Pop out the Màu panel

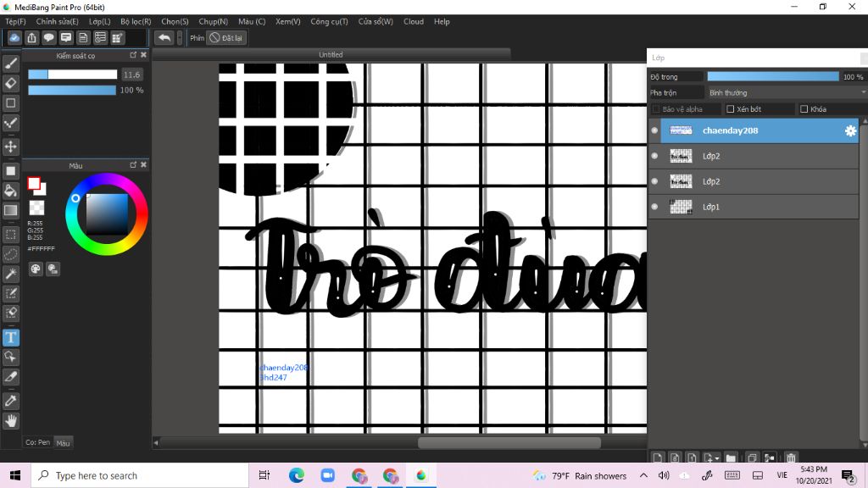(133, 165)
